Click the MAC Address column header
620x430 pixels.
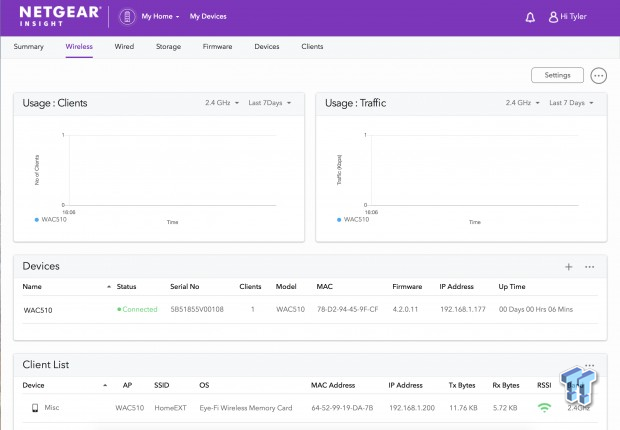pos(333,385)
